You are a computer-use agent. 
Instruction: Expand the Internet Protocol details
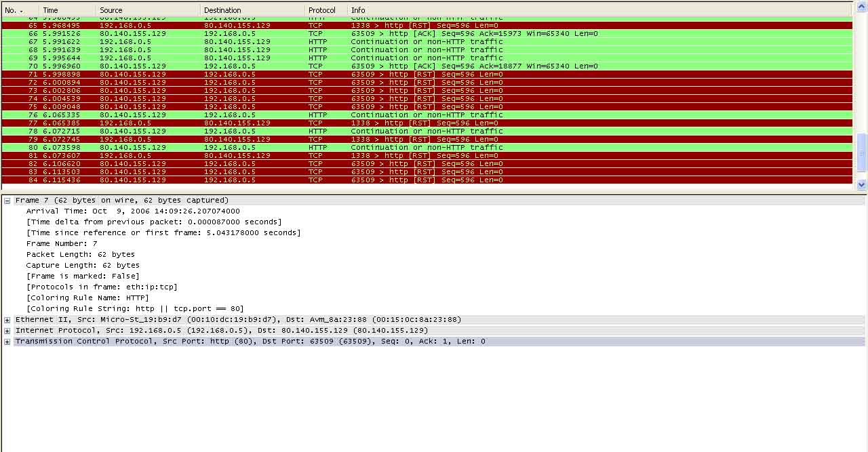coord(7,331)
